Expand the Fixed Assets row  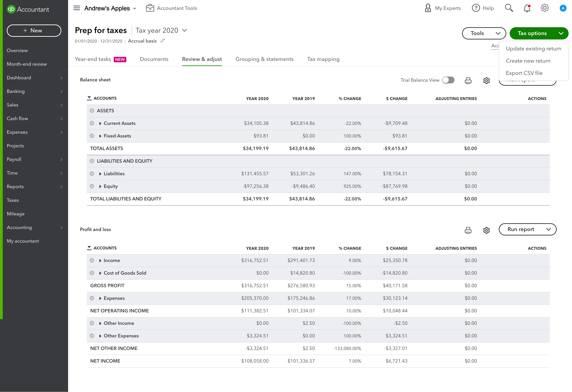click(100, 136)
